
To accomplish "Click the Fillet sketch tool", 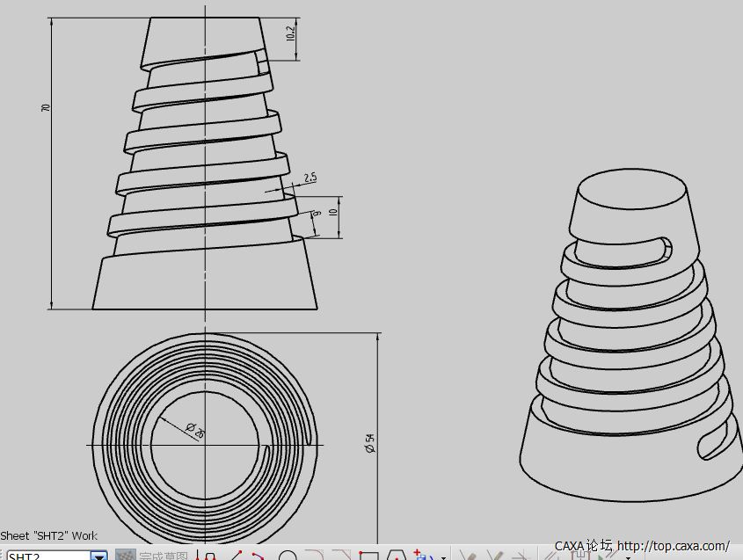I will tap(315, 556).
